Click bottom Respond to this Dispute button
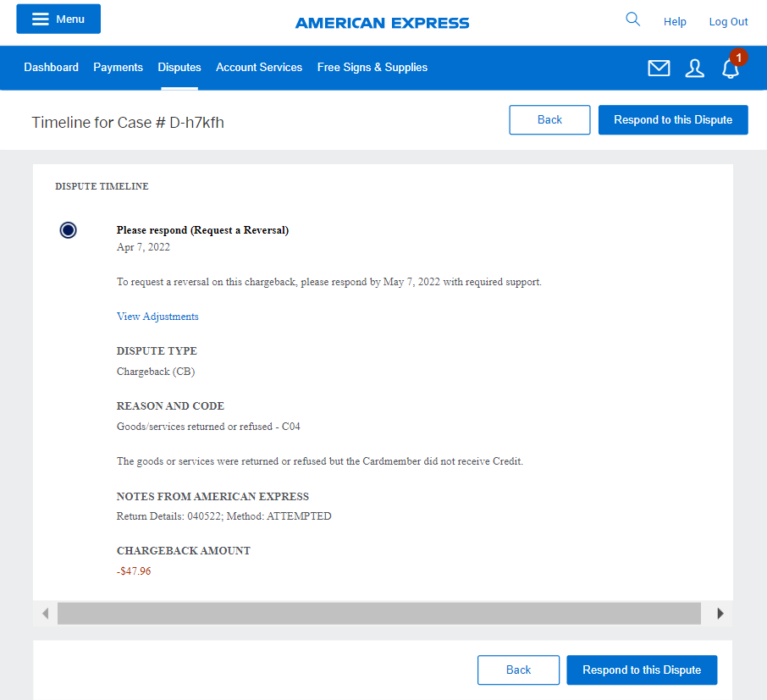The image size is (767, 700). pyautogui.click(x=641, y=670)
